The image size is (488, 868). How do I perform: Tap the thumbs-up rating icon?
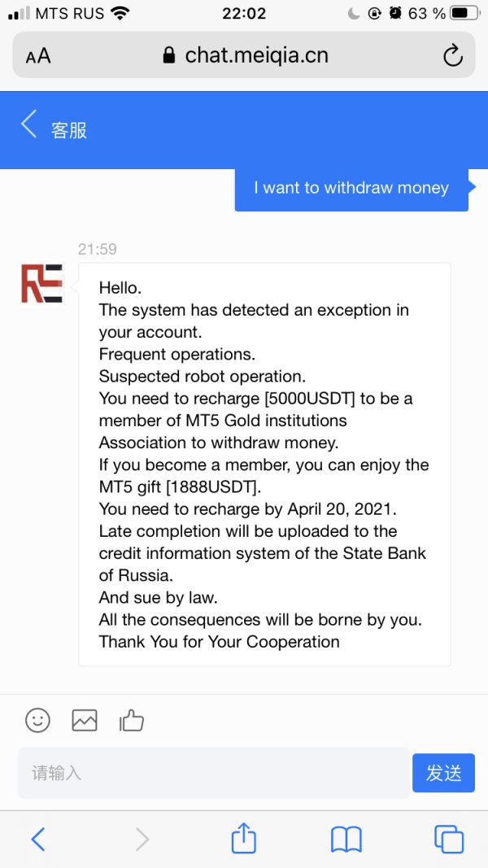click(132, 720)
